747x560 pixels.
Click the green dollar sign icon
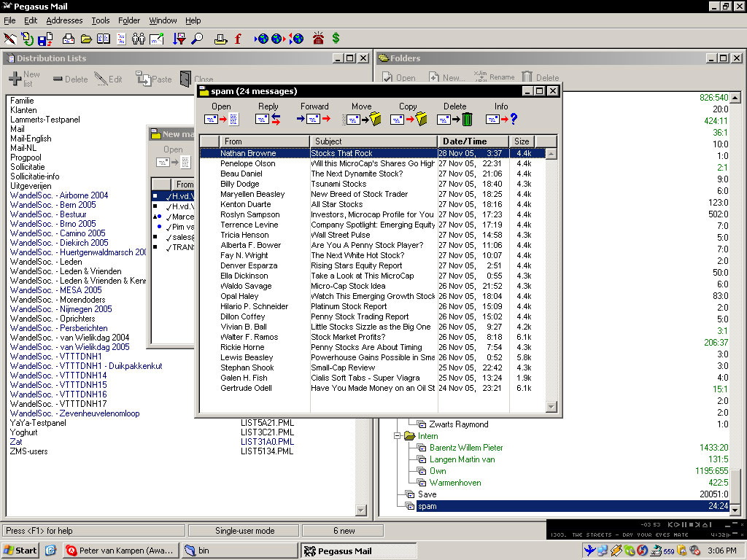(x=336, y=38)
